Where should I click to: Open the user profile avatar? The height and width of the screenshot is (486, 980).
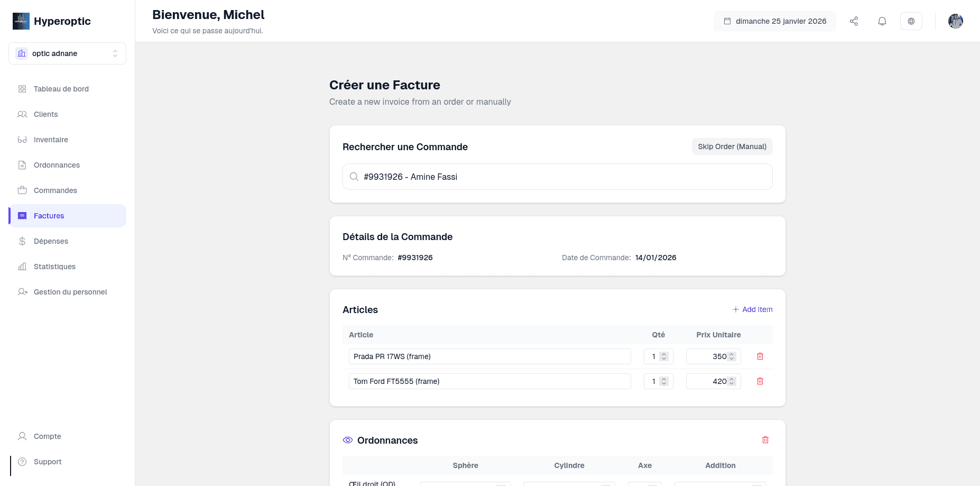[955, 21]
